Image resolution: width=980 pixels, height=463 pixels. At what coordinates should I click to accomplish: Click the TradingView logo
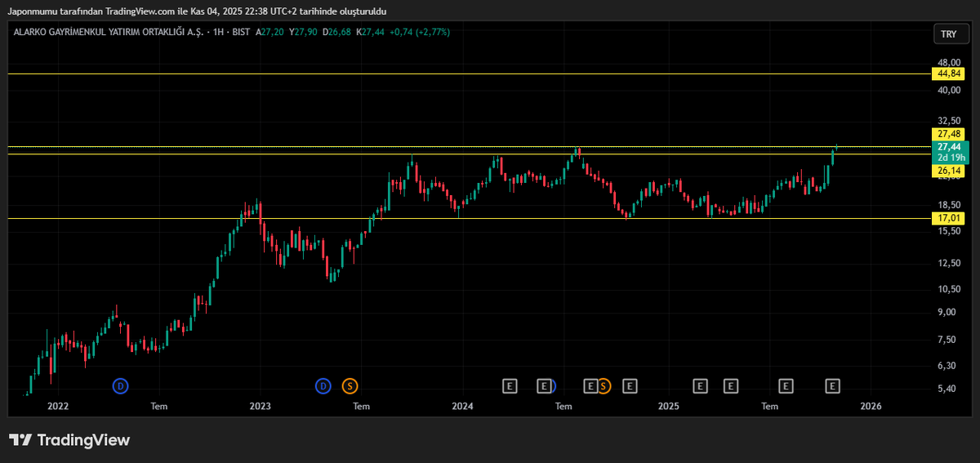click(69, 440)
